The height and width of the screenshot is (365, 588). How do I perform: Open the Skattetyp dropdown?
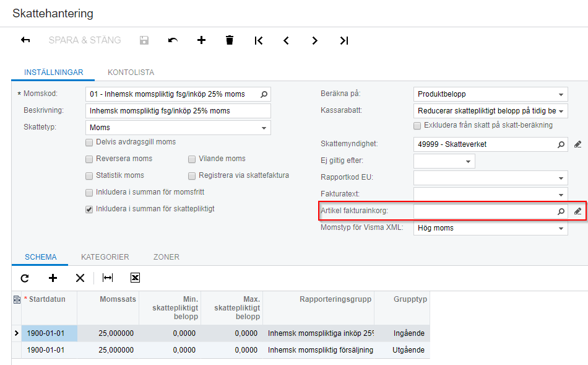264,128
